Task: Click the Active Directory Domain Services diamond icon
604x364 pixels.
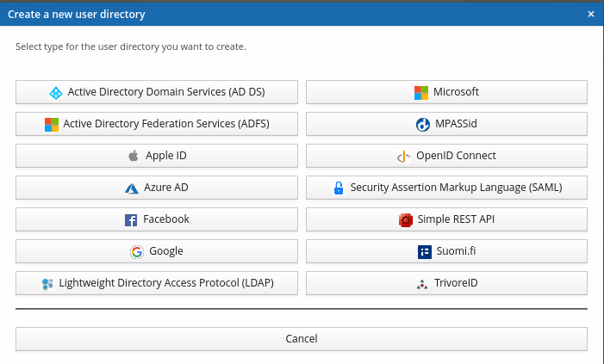Action: click(56, 92)
